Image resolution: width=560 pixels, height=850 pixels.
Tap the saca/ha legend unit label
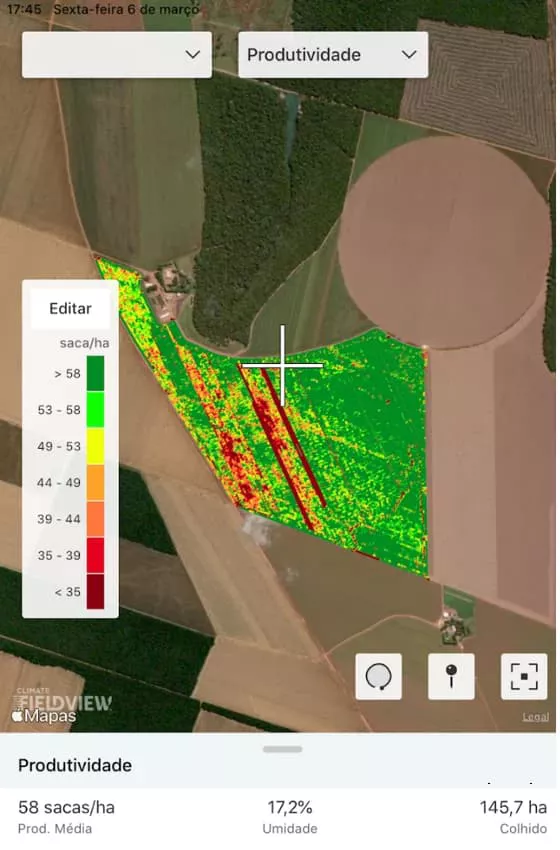point(85,343)
